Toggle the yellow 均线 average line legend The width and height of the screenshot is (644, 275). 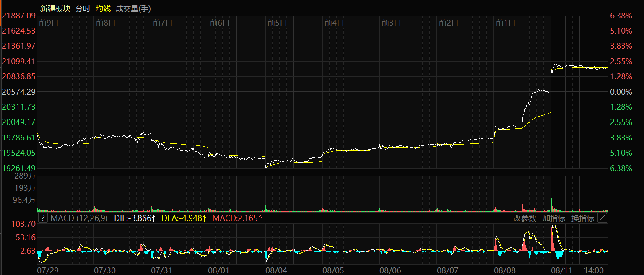103,8
